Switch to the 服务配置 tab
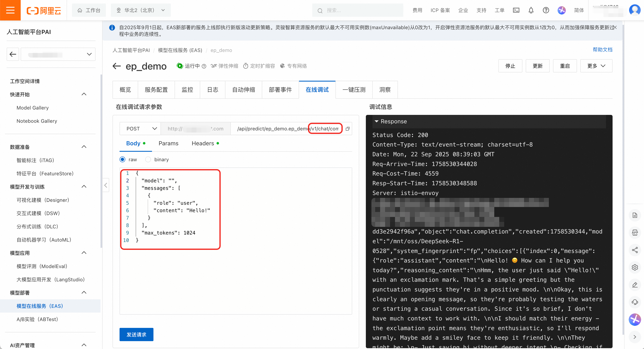Viewport: 644px width, 349px height. tap(156, 90)
